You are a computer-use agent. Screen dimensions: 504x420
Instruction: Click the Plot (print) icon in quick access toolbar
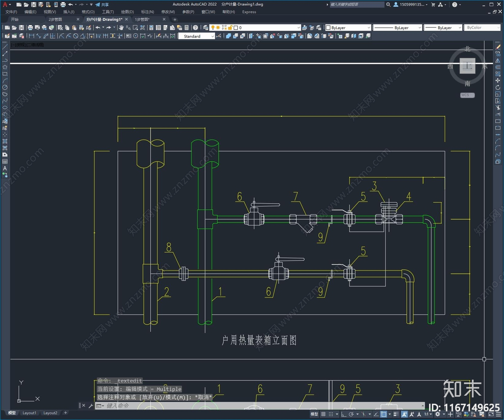coord(63,4)
